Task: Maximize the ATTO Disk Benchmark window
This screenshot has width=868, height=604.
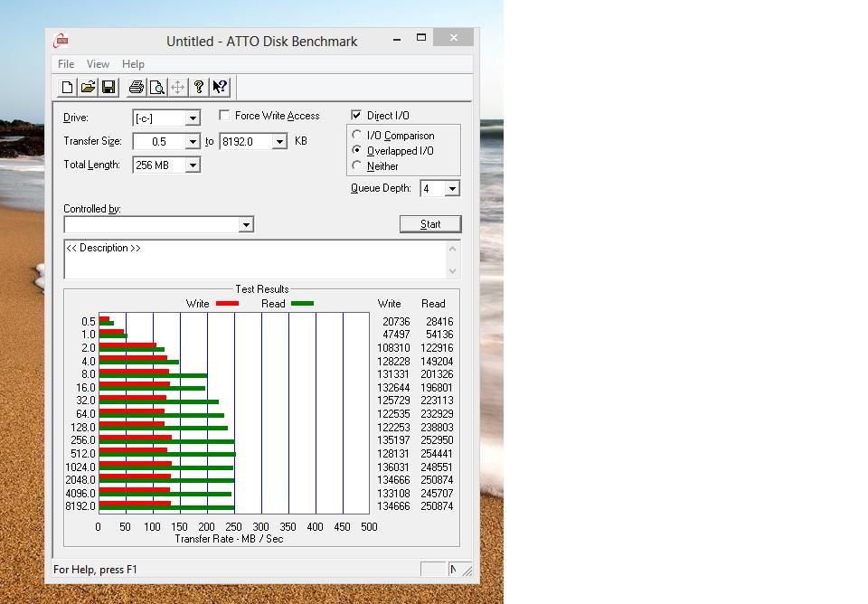Action: coord(421,38)
